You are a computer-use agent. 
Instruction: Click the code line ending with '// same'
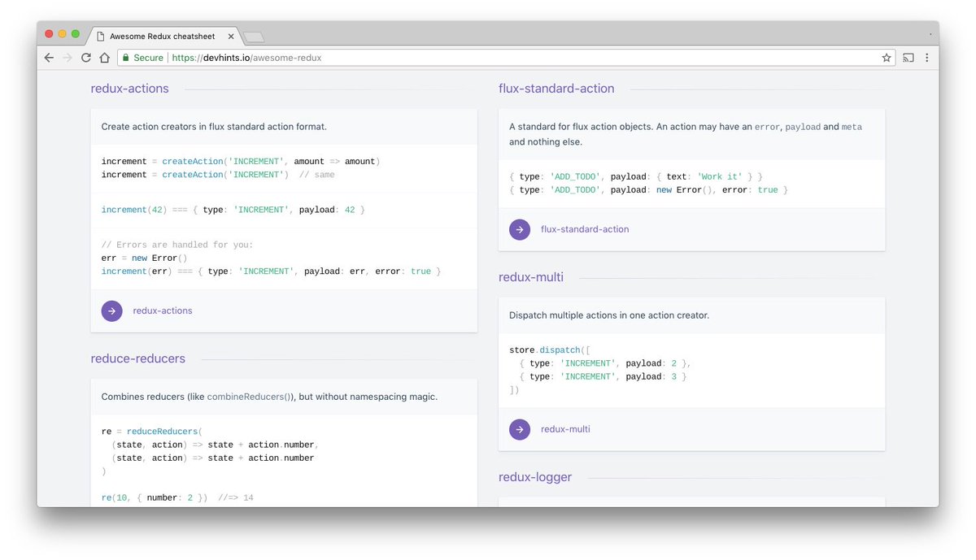[x=218, y=175]
